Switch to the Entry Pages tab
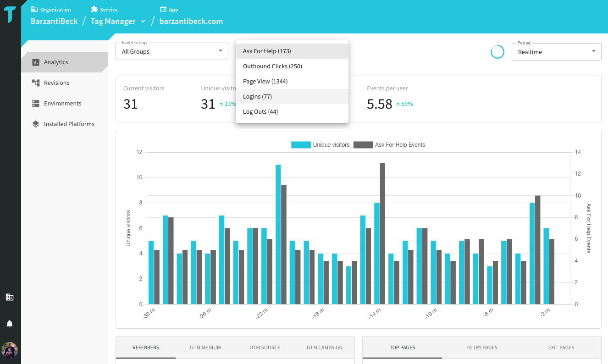 (x=482, y=347)
